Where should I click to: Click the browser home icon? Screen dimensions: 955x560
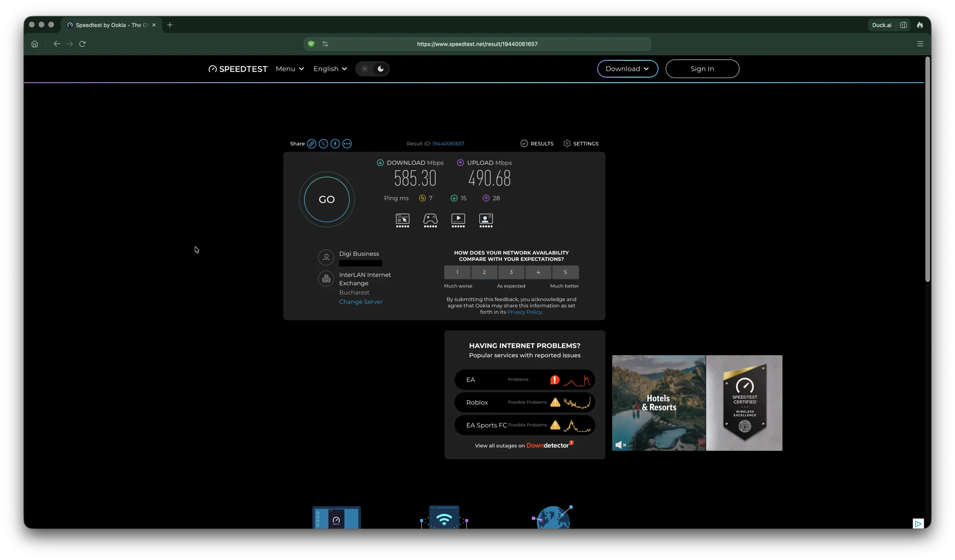point(35,44)
